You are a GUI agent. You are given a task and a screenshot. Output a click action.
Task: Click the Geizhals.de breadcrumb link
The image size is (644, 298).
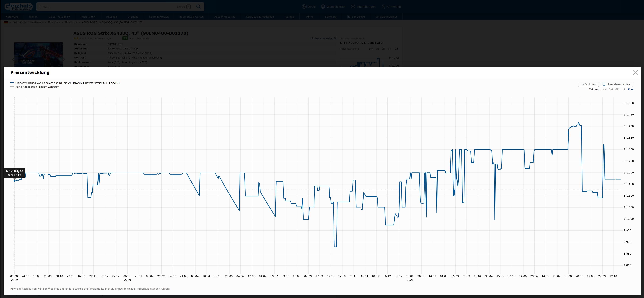pyautogui.click(x=19, y=22)
